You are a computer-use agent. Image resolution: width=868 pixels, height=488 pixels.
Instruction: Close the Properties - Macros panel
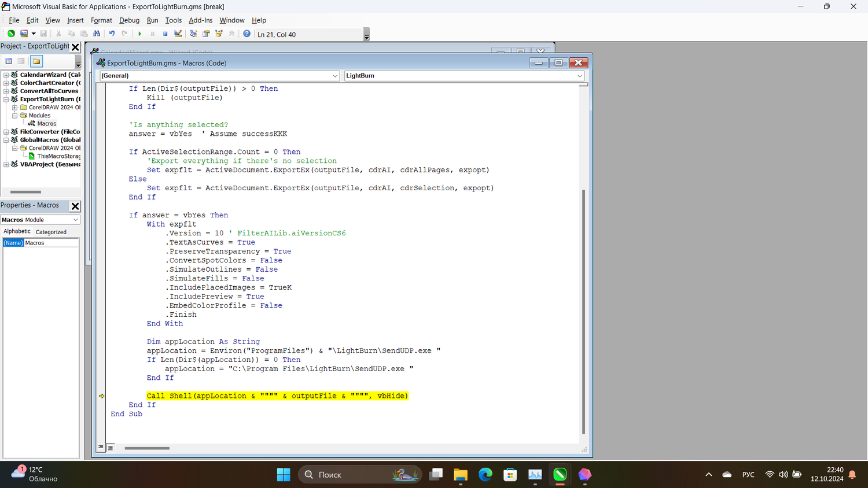click(x=75, y=206)
